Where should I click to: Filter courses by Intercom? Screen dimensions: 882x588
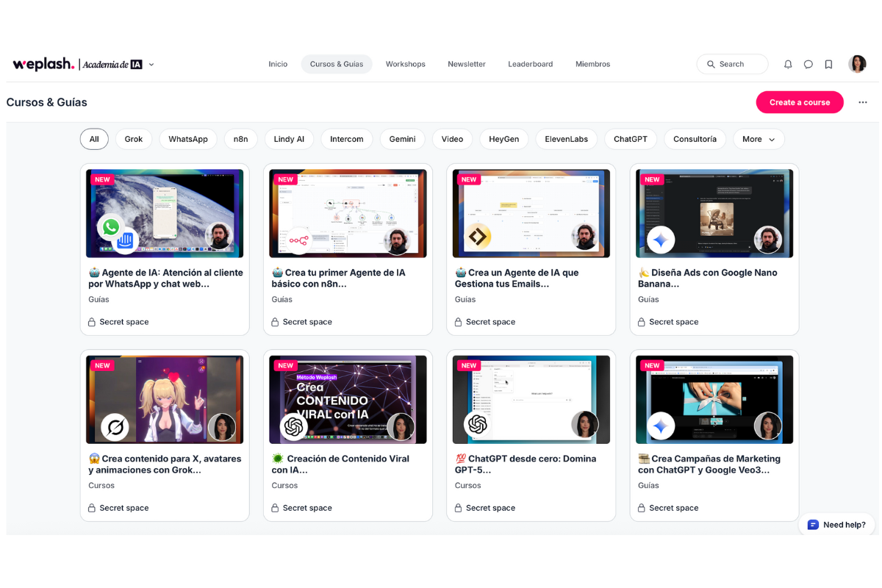pos(347,139)
